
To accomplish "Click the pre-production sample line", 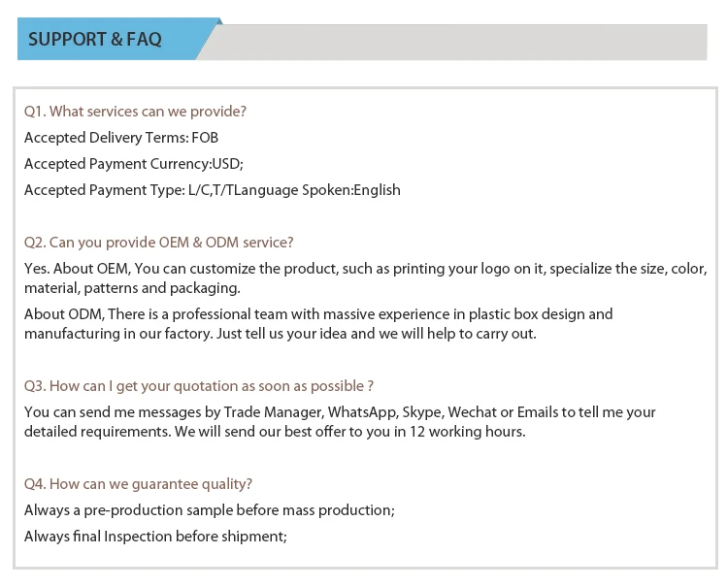I will [209, 510].
